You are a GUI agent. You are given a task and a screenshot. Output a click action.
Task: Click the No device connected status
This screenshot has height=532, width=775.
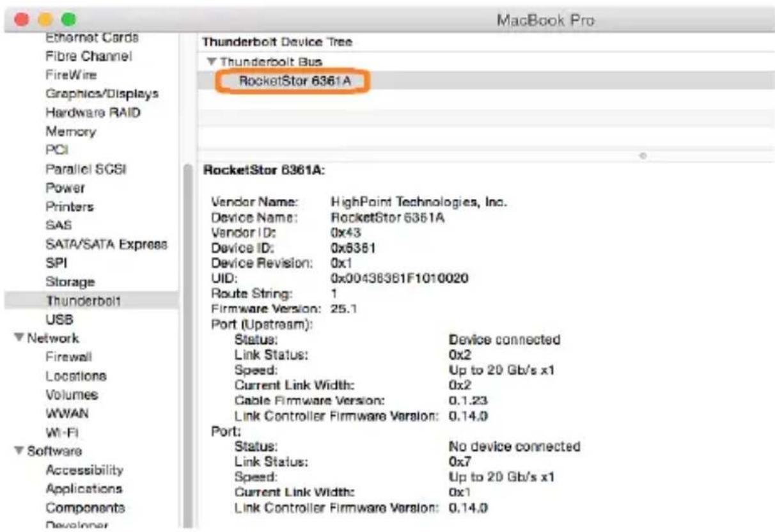click(x=515, y=446)
